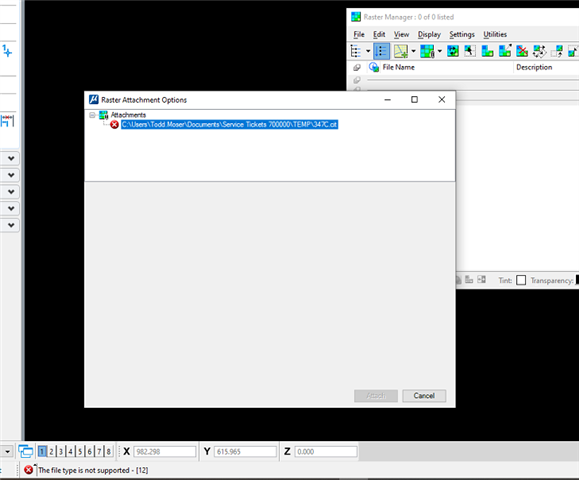579x480 pixels.
Task: Click the paperclip column header icon
Action: [x=357, y=67]
